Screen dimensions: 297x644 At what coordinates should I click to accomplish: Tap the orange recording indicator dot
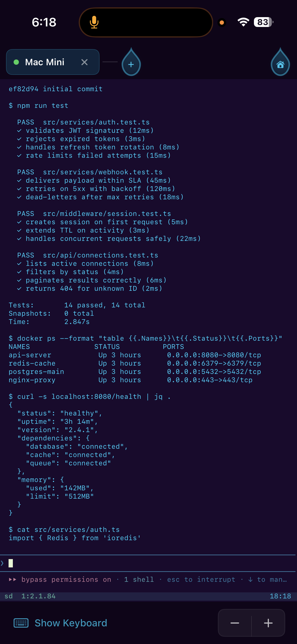(x=221, y=22)
